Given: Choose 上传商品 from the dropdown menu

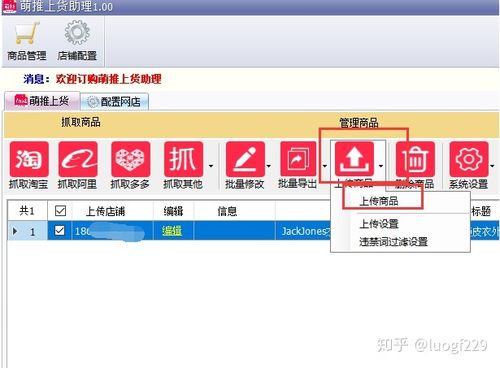Looking at the screenshot, I should click(x=379, y=201).
